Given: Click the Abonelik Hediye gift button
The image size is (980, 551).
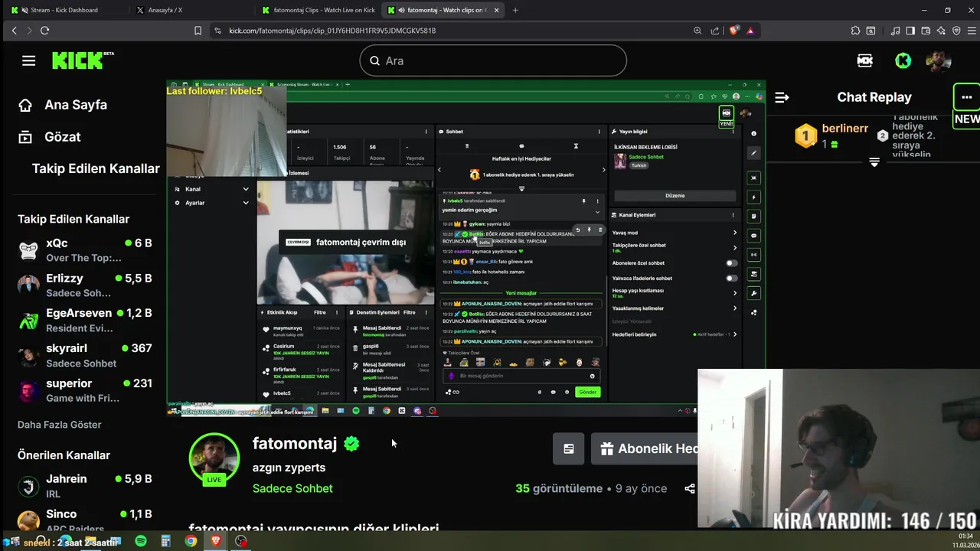Looking at the screenshot, I should tap(645, 449).
